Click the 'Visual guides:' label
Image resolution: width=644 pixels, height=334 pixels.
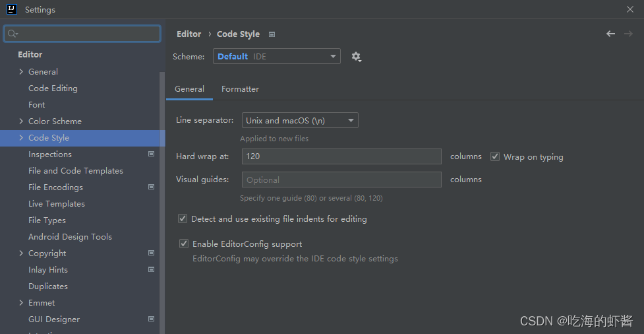coord(202,180)
